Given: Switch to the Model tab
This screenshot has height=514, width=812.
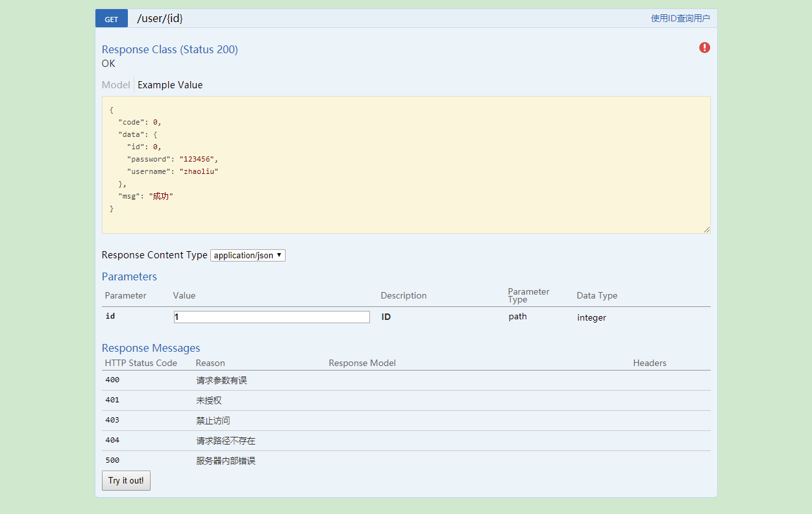Looking at the screenshot, I should [x=116, y=85].
